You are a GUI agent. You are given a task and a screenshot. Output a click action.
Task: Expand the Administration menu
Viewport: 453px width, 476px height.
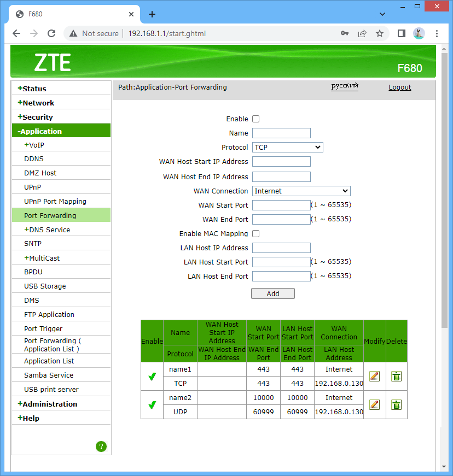tap(48, 404)
